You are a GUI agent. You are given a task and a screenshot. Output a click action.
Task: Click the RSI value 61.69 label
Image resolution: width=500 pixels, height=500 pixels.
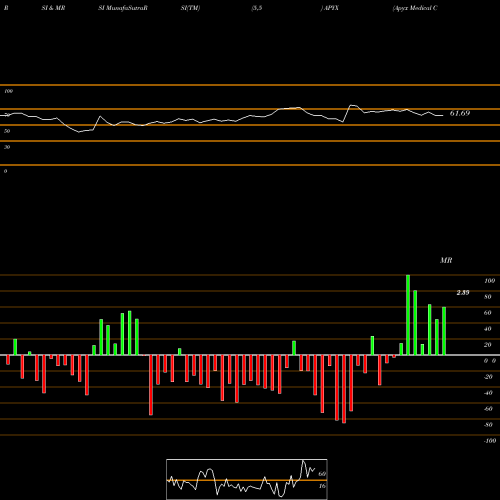point(460,113)
